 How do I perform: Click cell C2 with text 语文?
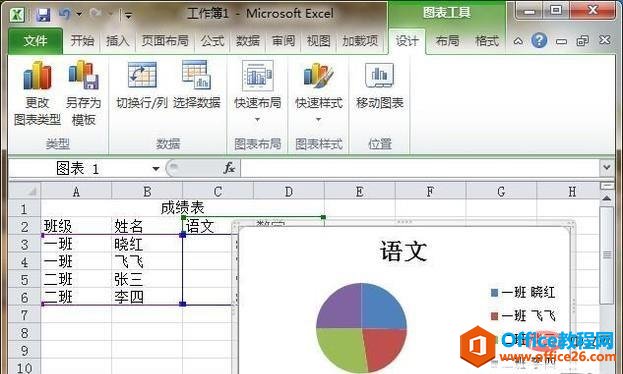pyautogui.click(x=207, y=226)
